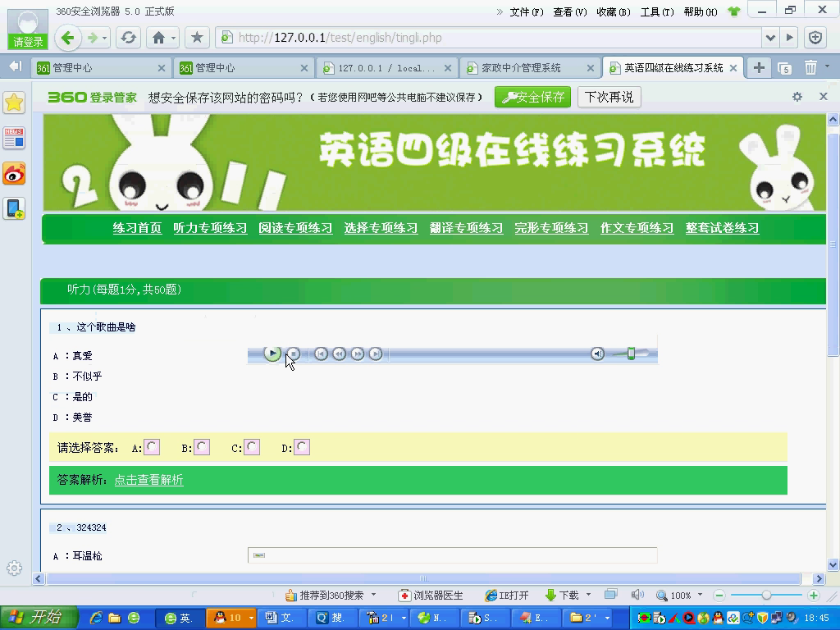Click the restore tabs icon showing 5

[x=784, y=68]
